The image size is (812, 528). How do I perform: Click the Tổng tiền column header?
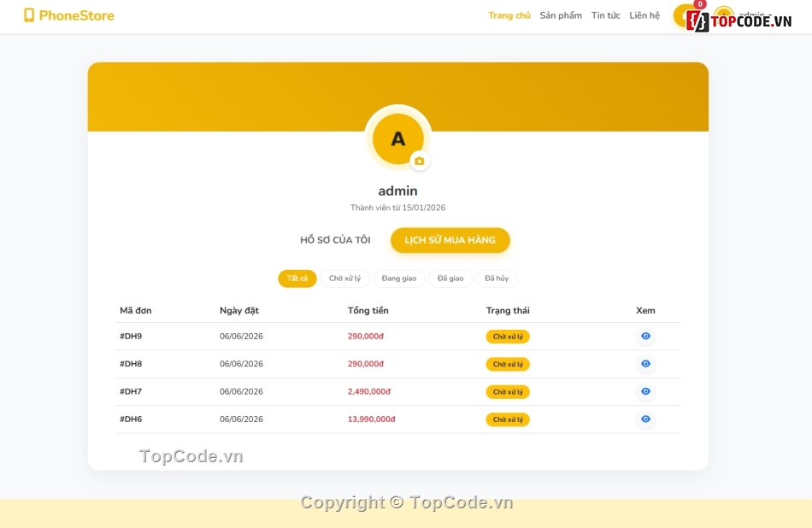[x=368, y=311]
